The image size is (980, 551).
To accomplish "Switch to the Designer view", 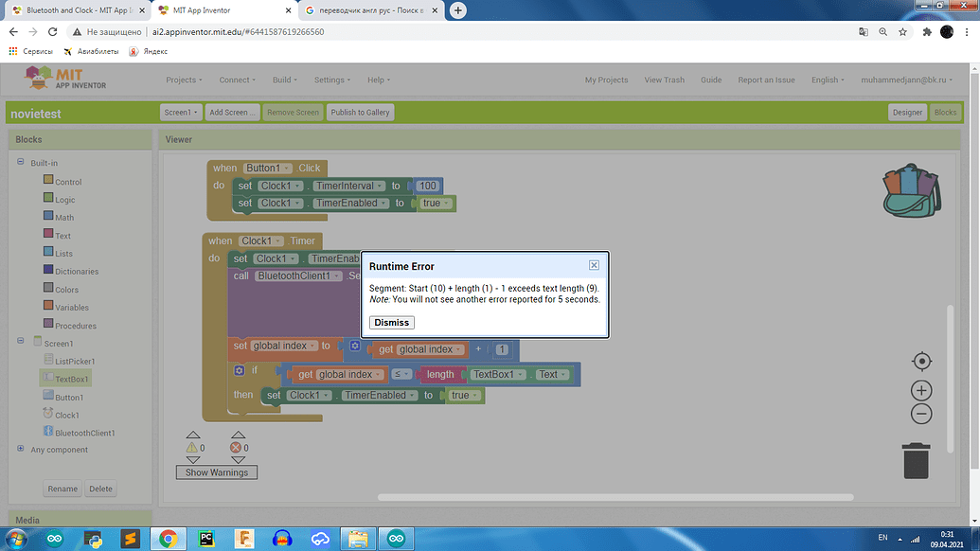I will [907, 112].
